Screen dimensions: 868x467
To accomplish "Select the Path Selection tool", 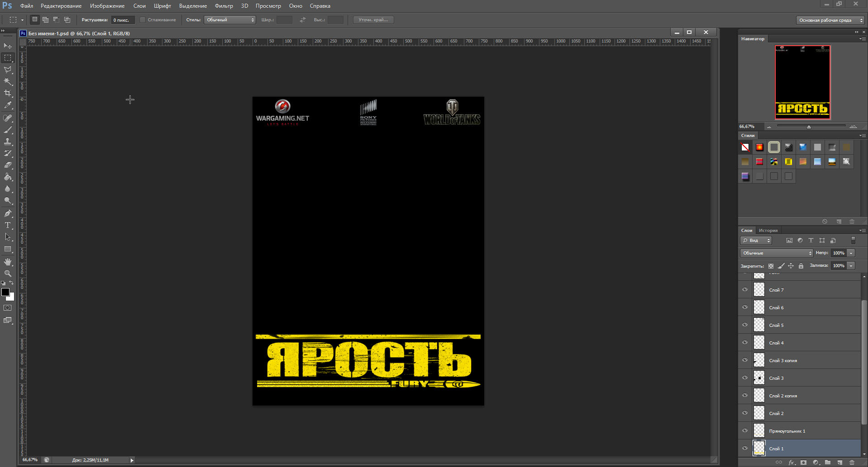I will pyautogui.click(x=8, y=237).
